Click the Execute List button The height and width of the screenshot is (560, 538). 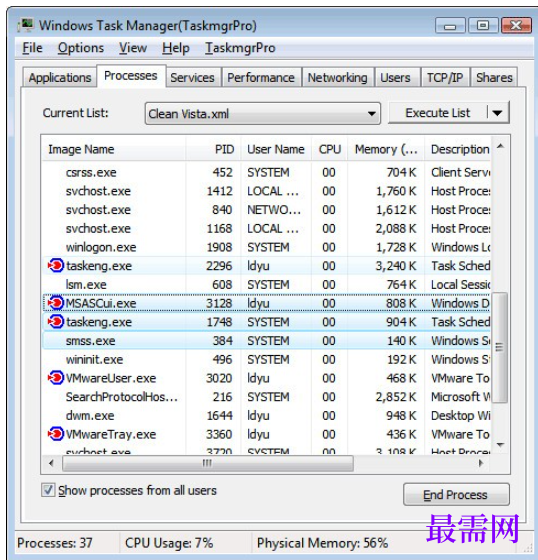point(438,113)
